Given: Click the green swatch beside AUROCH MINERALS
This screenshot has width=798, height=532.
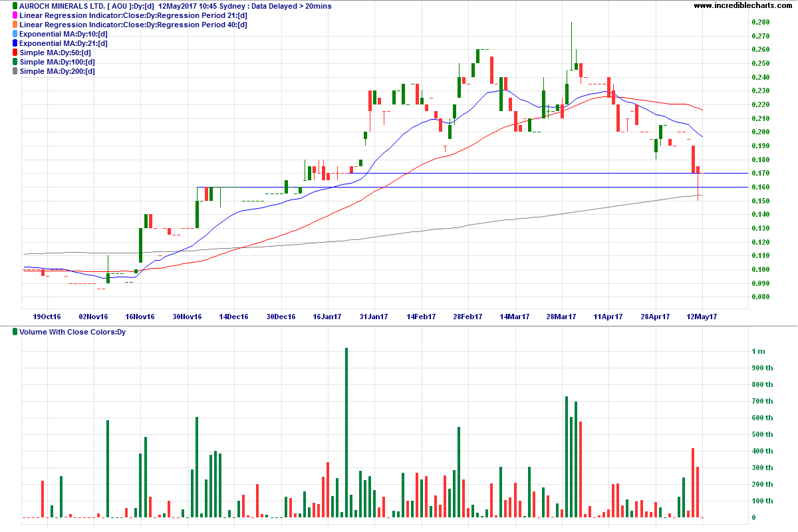Looking at the screenshot, I should (x=15, y=6).
